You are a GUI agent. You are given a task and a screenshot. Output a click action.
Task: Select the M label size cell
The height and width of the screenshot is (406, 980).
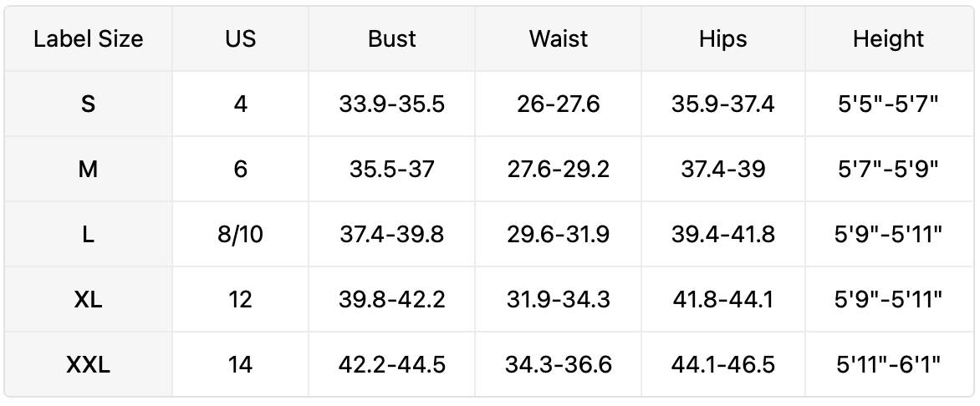88,170
